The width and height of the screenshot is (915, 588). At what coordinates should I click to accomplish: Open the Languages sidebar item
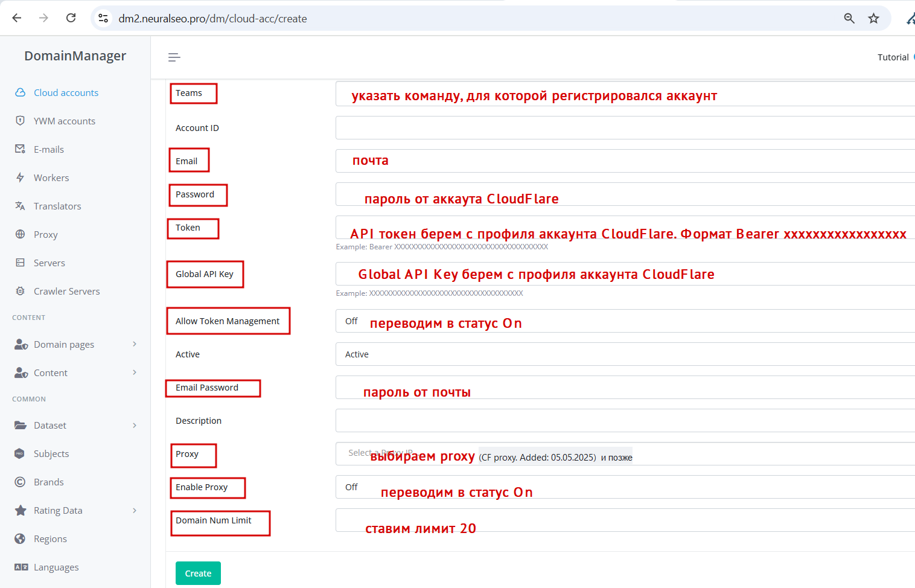tap(56, 567)
